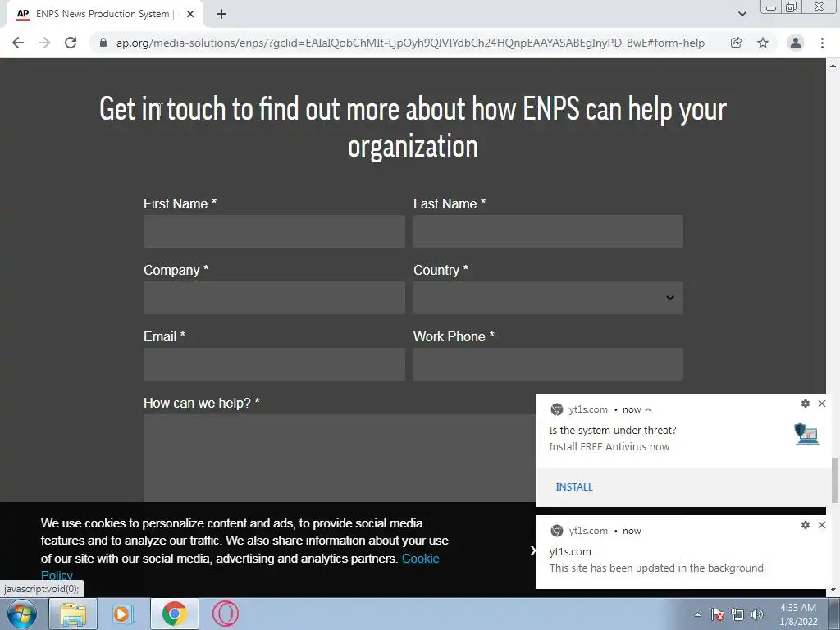Image resolution: width=840 pixels, height=630 pixels.
Task: Click the scrollbar up arrow
Action: click(833, 66)
